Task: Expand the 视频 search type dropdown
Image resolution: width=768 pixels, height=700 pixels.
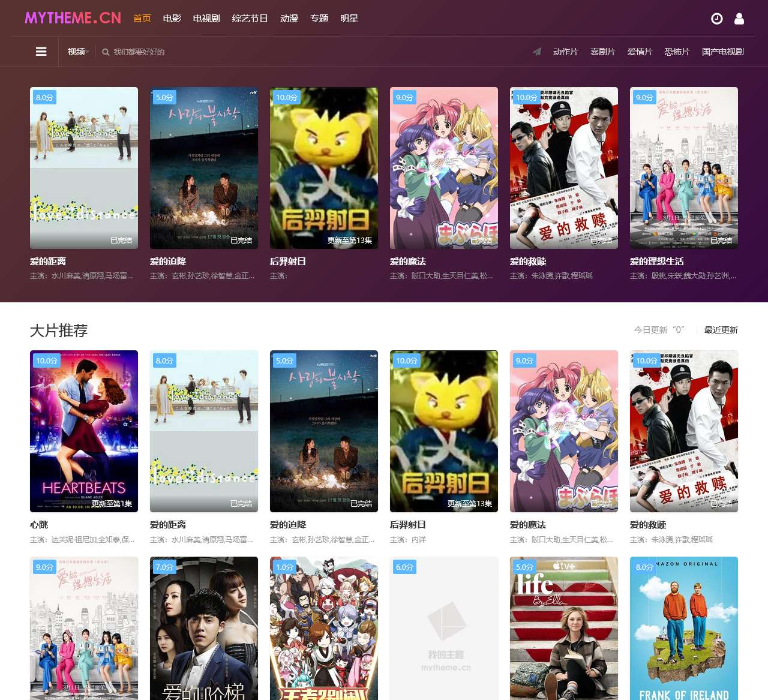Action: [79, 52]
